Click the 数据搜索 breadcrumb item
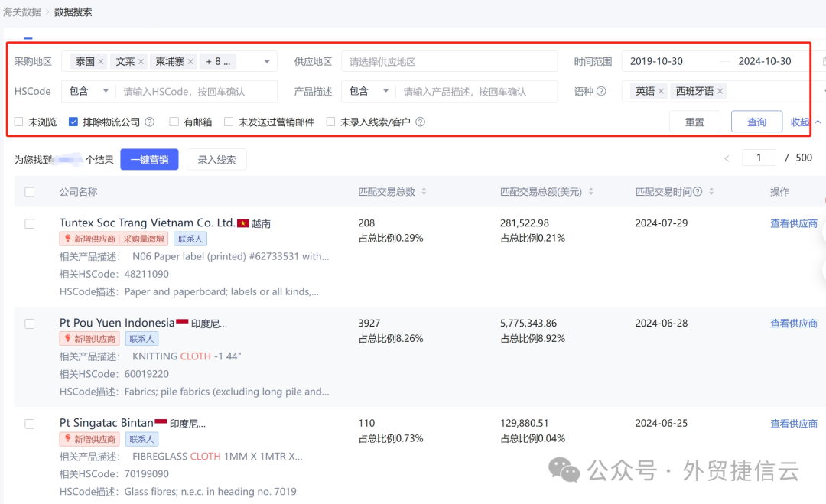The height and width of the screenshot is (504, 826). point(73,11)
